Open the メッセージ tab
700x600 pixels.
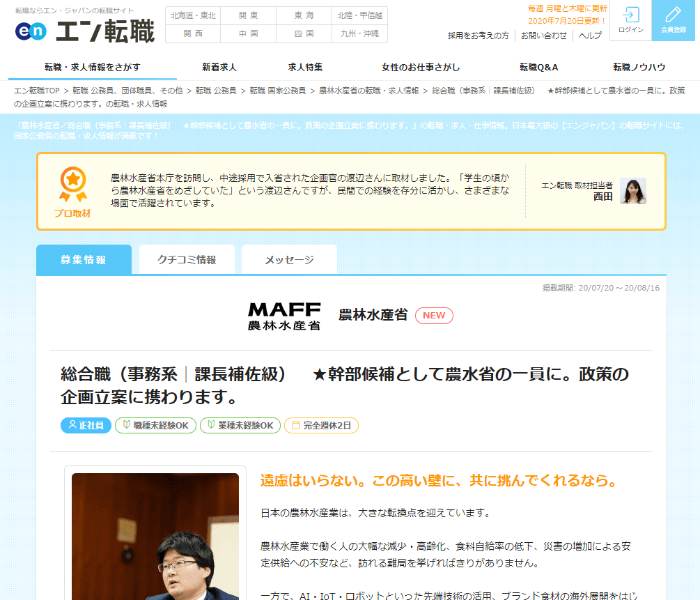[289, 260]
